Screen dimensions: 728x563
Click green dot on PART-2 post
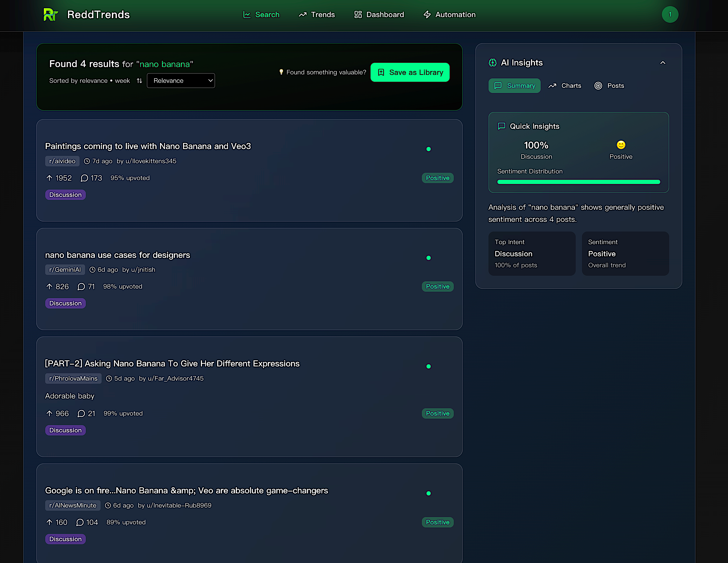coord(428,367)
